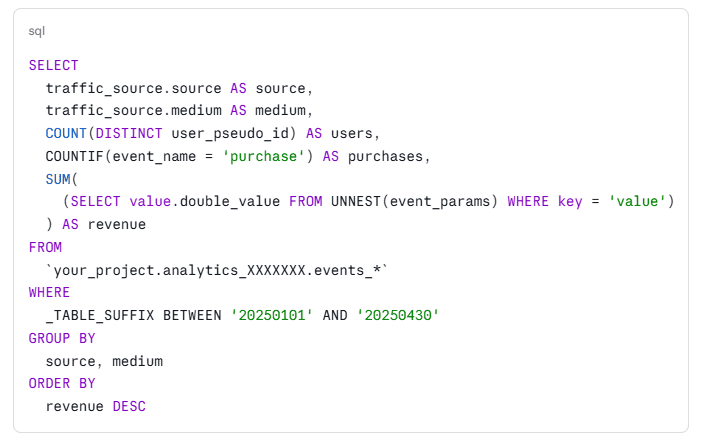Click the GROUP BY keyword
Screen dimensions: 701x442
tap(62, 338)
